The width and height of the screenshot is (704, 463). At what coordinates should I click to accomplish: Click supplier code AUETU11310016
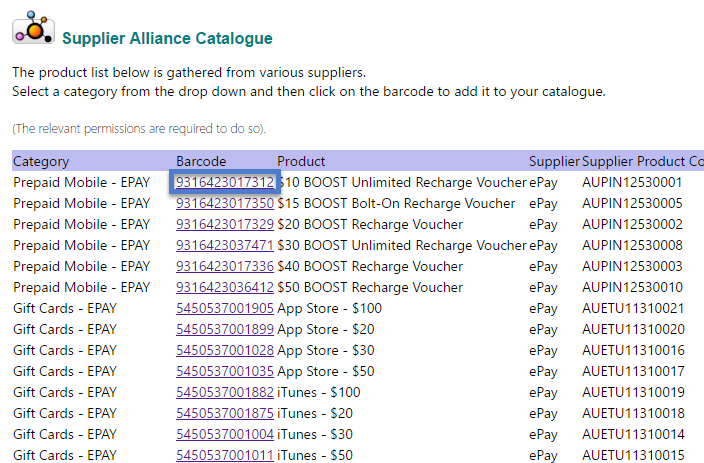point(633,350)
